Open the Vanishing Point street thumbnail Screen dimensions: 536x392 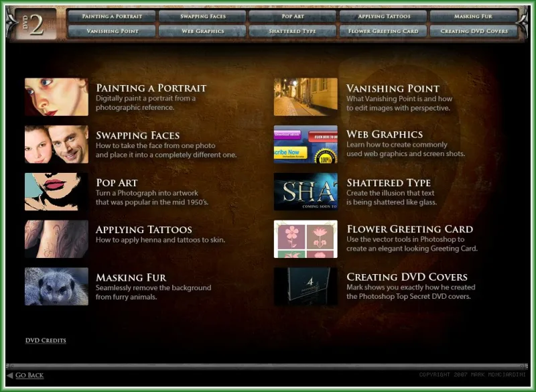click(x=306, y=96)
